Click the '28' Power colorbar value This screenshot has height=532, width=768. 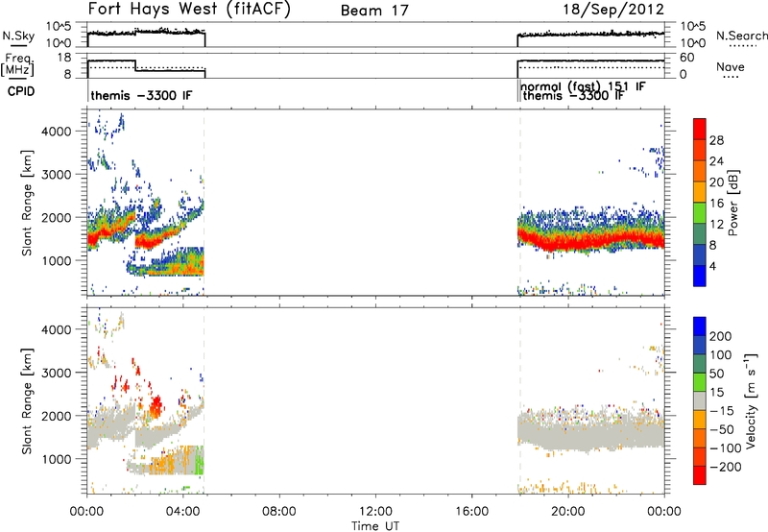click(716, 140)
